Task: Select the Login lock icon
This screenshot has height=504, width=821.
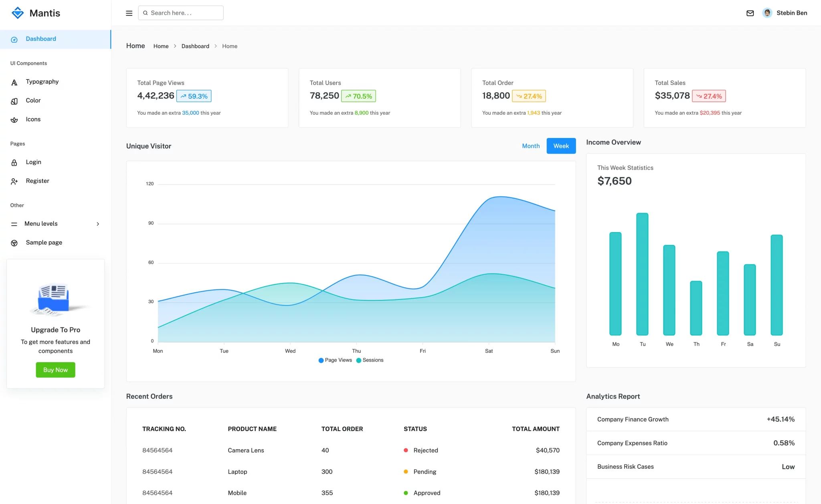Action: click(x=14, y=162)
